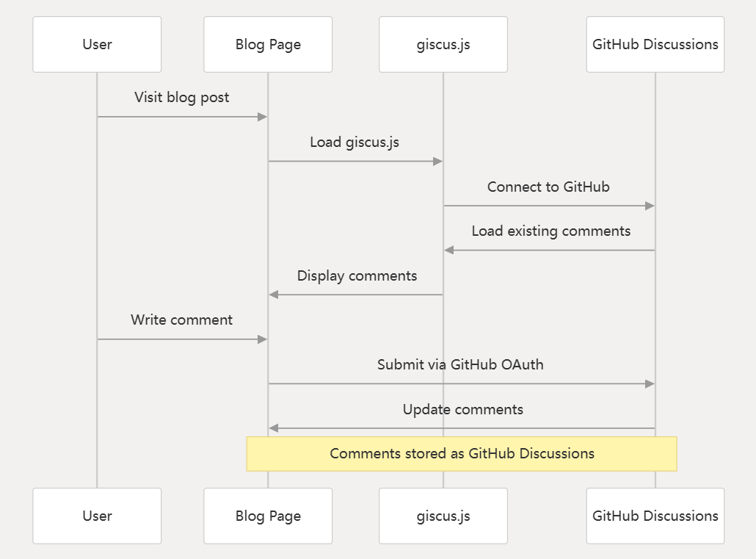
Task: Click the top giscus.js participant box
Action: (443, 44)
